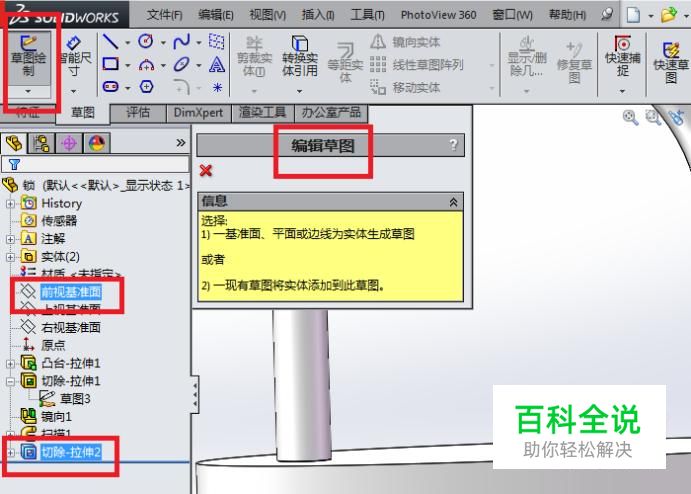
Task: Select the Straight Slot tool
Action: [110, 87]
